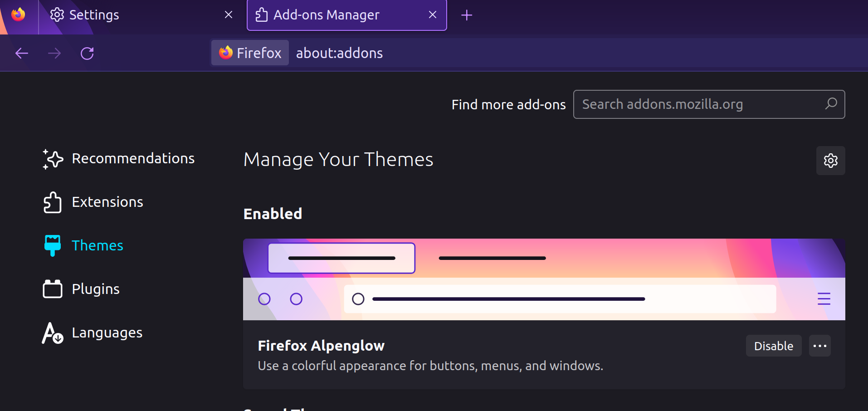Click the Recommendations sparkle icon

coord(53,159)
